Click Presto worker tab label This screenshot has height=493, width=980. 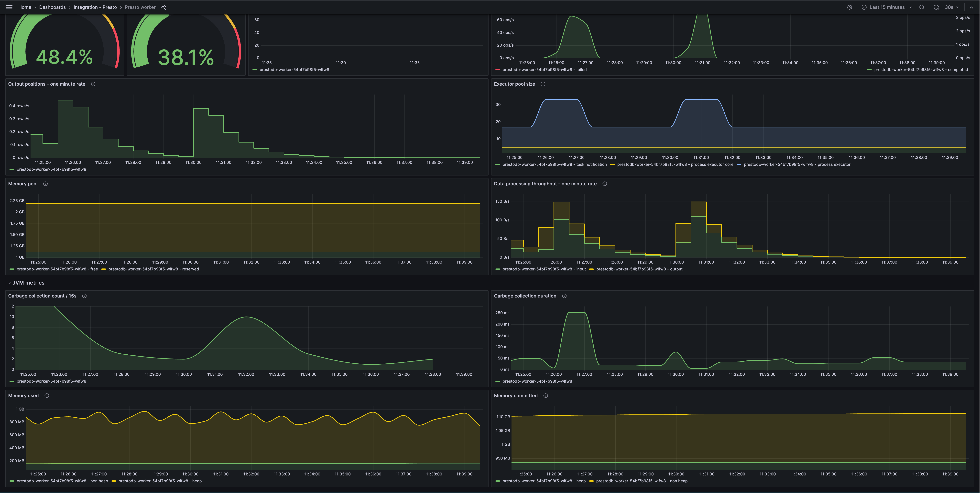point(140,7)
